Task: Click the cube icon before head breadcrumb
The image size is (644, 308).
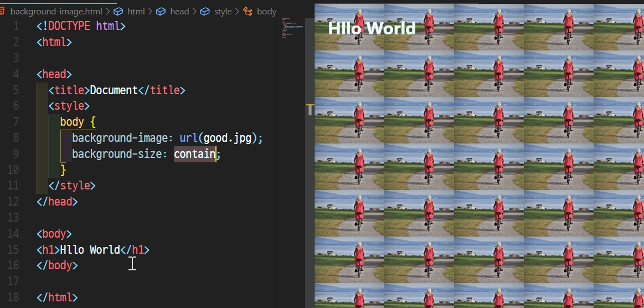Action: (x=161, y=12)
